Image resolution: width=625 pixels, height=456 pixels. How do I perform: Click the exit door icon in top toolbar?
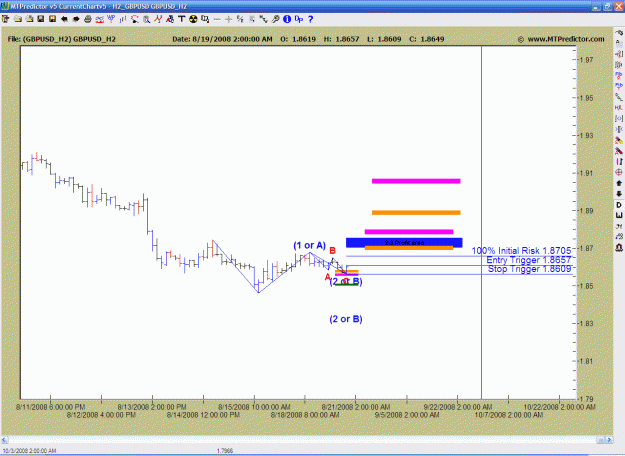[6, 19]
